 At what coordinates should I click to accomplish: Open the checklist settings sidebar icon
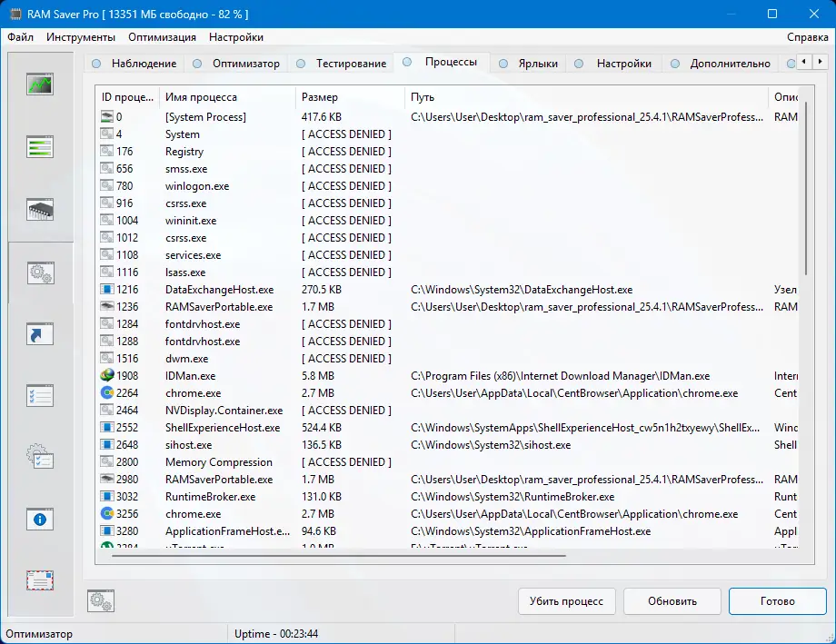pyautogui.click(x=40, y=396)
